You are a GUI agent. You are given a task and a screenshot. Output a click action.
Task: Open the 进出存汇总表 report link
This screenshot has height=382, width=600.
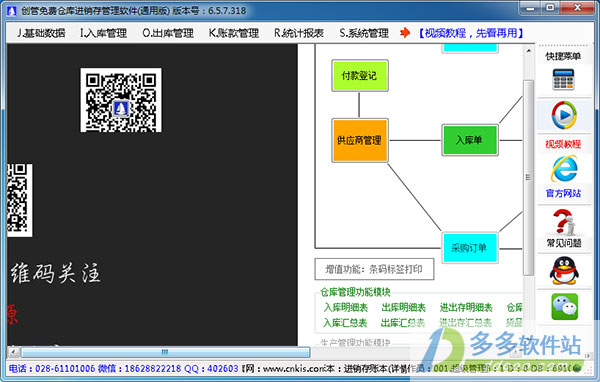pyautogui.click(x=465, y=323)
